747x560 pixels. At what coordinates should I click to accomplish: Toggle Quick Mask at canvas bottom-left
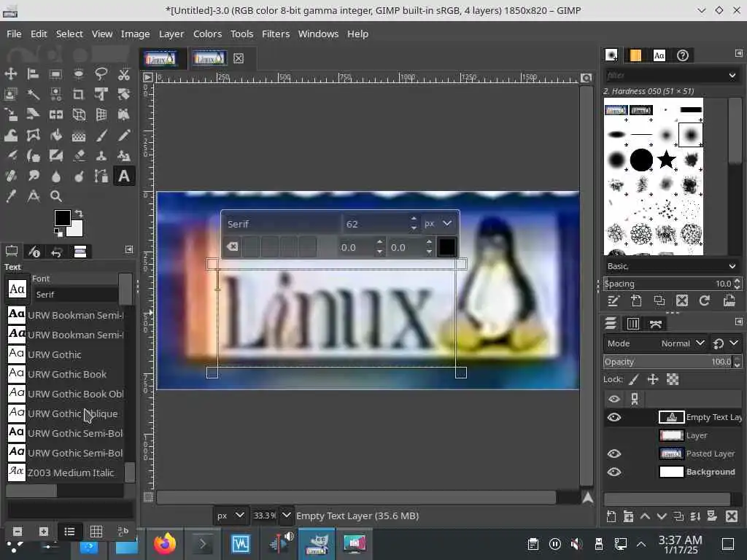pyautogui.click(x=148, y=497)
